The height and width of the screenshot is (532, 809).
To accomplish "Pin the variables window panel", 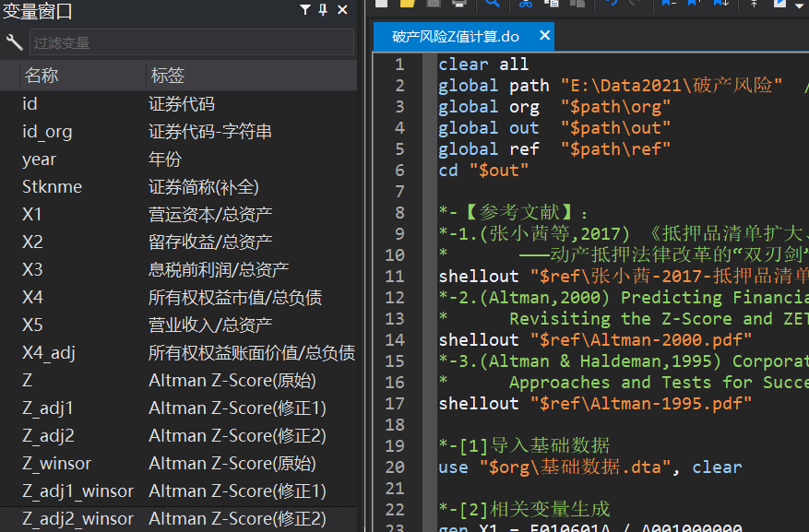I will point(323,10).
